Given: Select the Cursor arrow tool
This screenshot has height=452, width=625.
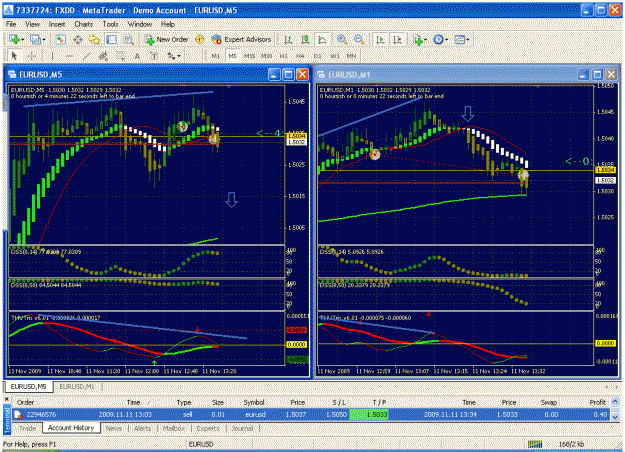Looking at the screenshot, I should click(x=14, y=56).
